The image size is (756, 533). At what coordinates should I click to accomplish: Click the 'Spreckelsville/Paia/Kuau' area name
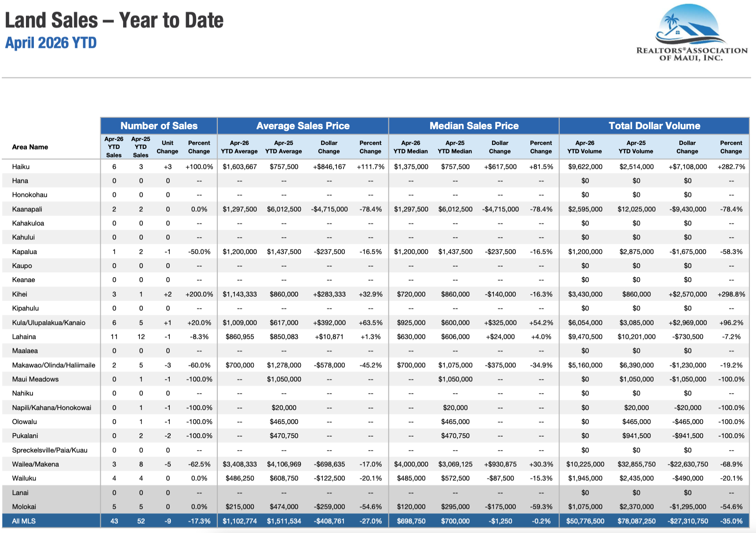pos(49,450)
